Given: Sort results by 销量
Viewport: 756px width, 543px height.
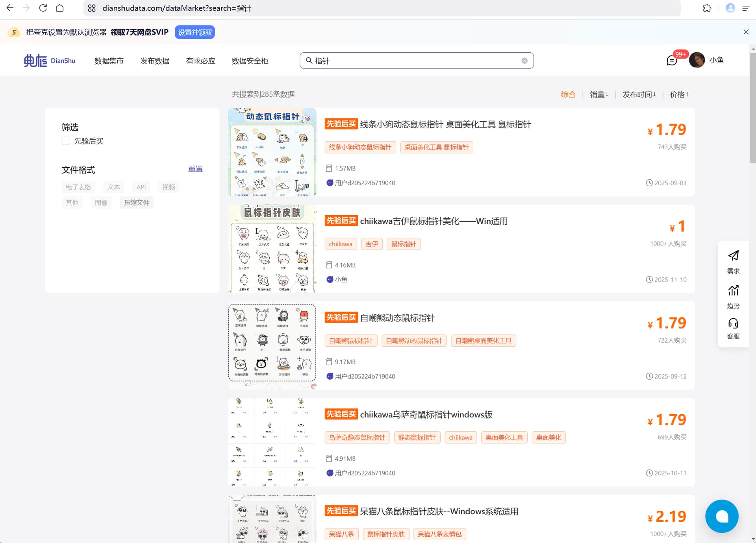Looking at the screenshot, I should pos(598,94).
